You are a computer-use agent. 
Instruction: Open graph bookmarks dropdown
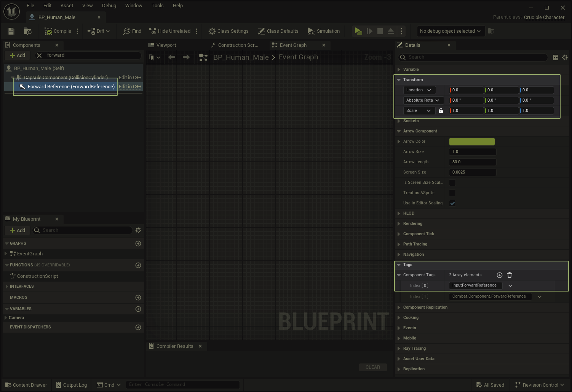click(x=155, y=57)
